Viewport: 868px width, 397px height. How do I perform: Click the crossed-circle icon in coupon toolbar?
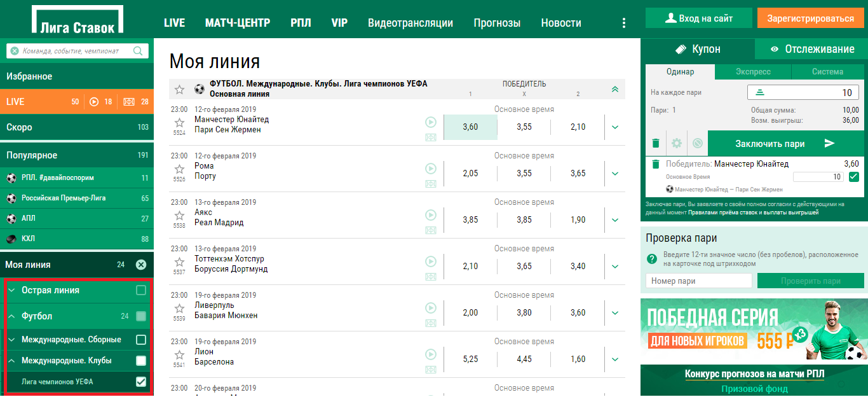click(698, 144)
